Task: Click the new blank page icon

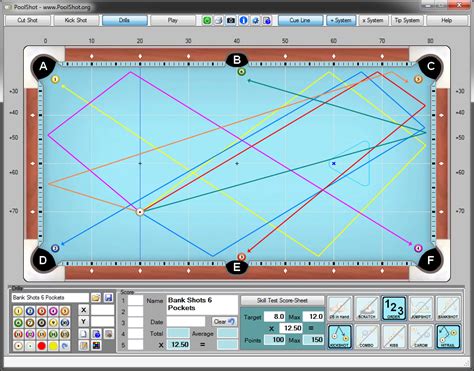Action: (x=84, y=334)
